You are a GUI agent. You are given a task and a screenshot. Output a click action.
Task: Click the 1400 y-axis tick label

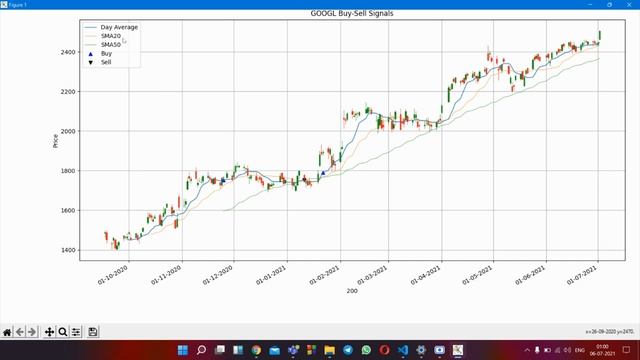coord(68,250)
